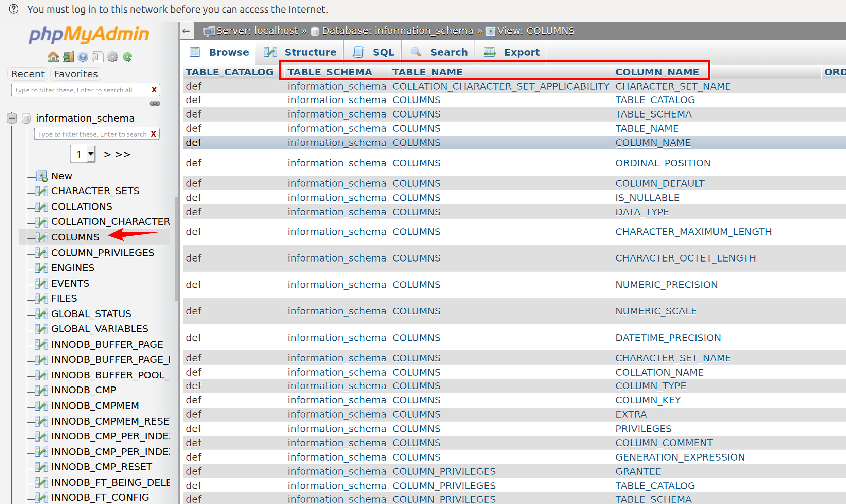Sort by COLUMN_NAME column header
The height and width of the screenshot is (504, 846).
pyautogui.click(x=657, y=72)
